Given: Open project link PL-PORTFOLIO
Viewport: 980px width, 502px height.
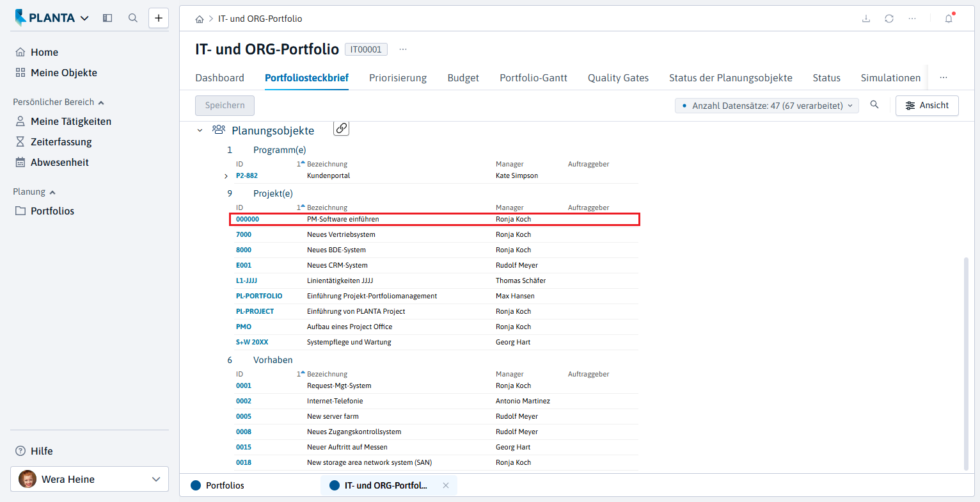Looking at the screenshot, I should pos(259,296).
